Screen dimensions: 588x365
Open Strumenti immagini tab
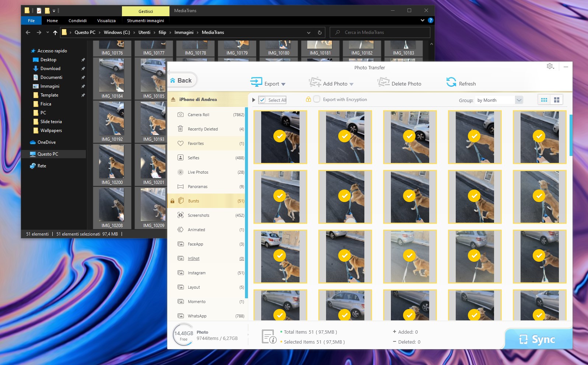point(146,21)
